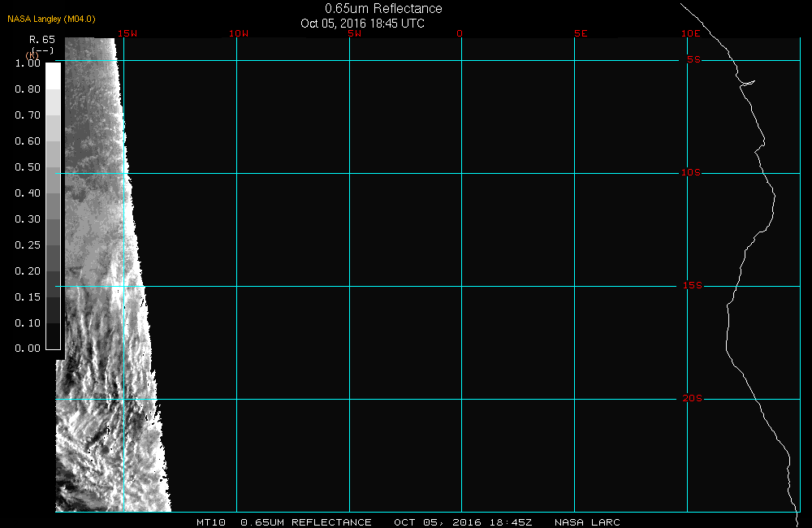Click the 10W longitude label

[x=238, y=34]
